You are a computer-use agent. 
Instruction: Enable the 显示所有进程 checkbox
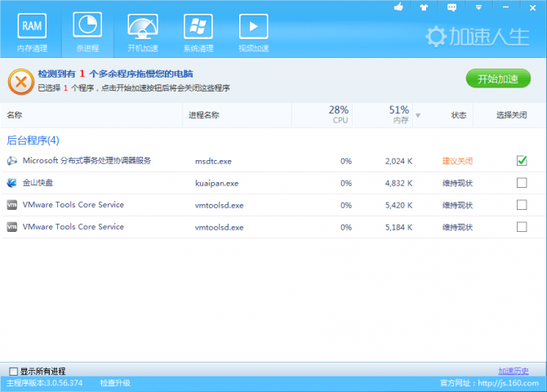[x=13, y=372]
